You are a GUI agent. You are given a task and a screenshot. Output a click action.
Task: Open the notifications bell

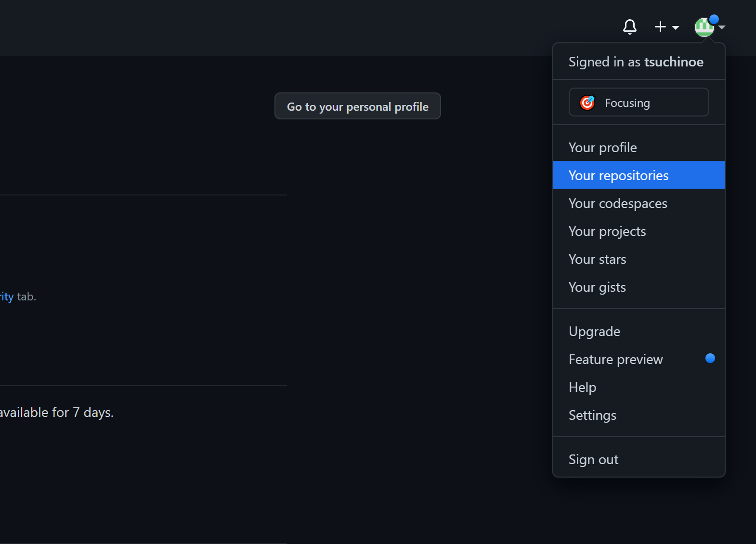point(629,27)
